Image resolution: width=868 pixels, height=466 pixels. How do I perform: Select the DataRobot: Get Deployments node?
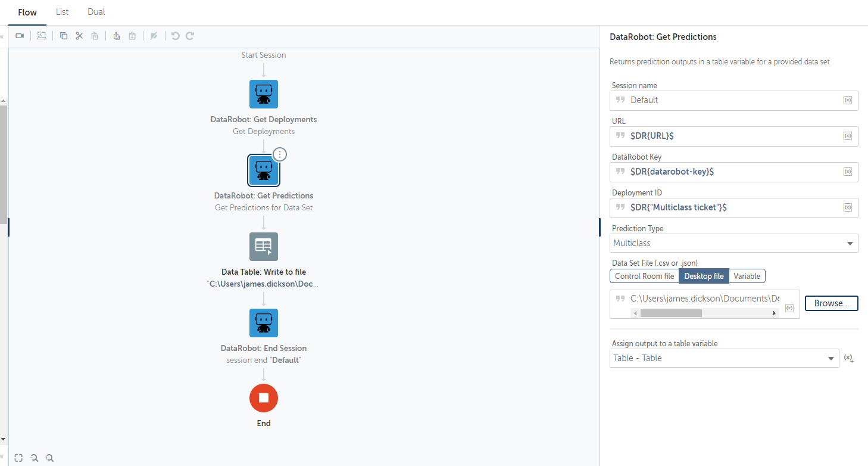[264, 94]
